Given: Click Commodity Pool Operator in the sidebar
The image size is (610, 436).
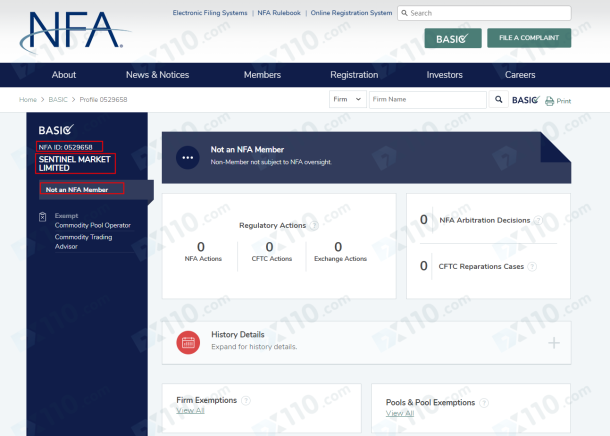Looking at the screenshot, I should click(x=93, y=226).
